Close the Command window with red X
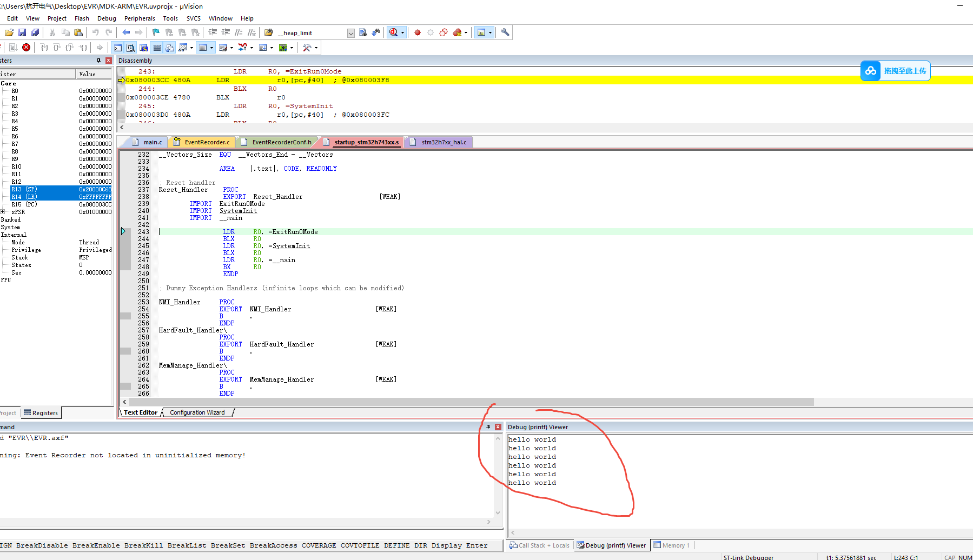Viewport: 973px width, 560px height. click(498, 427)
